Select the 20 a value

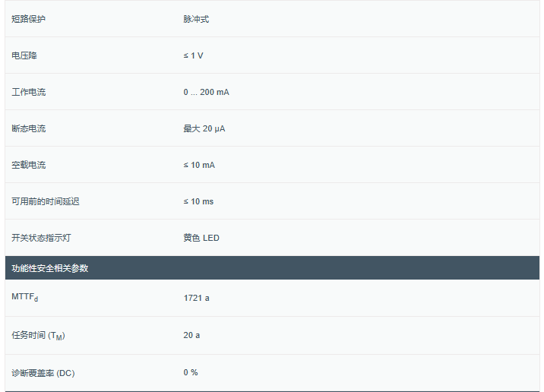click(x=191, y=335)
